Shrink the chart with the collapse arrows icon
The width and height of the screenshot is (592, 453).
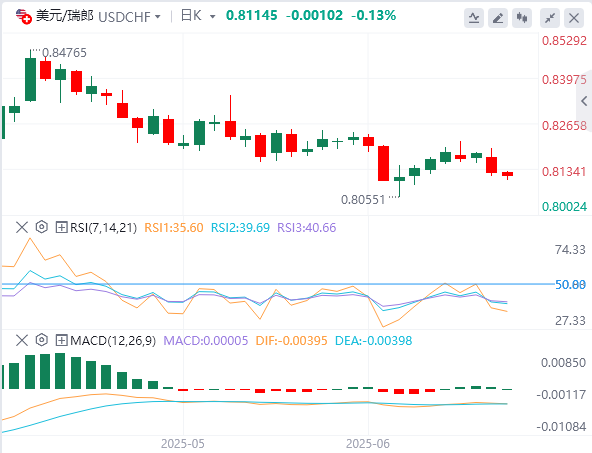(550, 18)
